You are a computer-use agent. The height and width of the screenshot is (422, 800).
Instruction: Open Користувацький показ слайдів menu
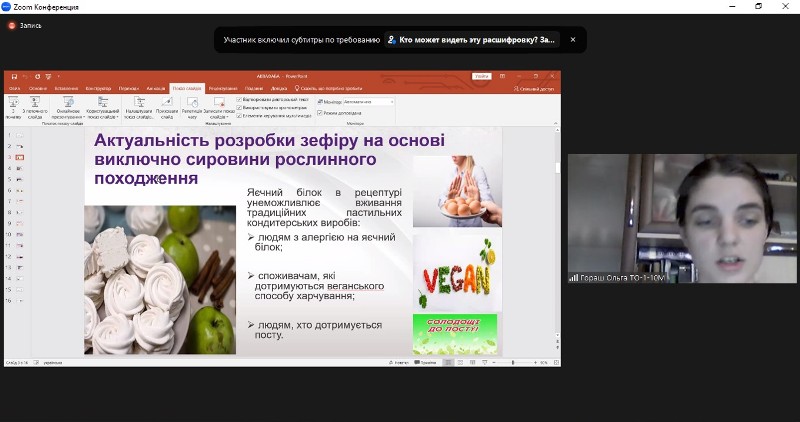[103, 108]
